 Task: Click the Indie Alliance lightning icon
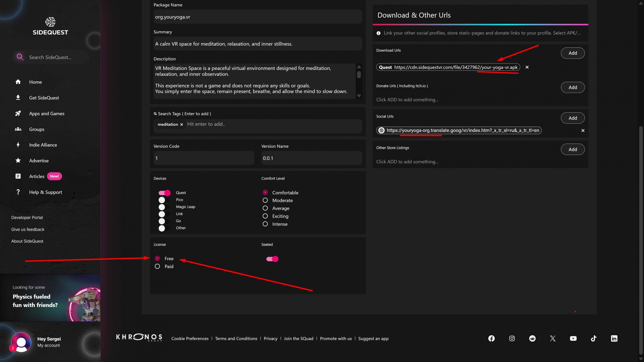tap(18, 145)
